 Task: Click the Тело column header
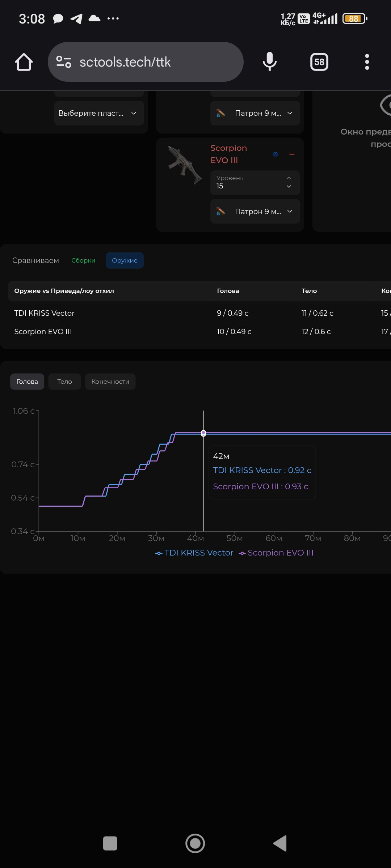309,291
